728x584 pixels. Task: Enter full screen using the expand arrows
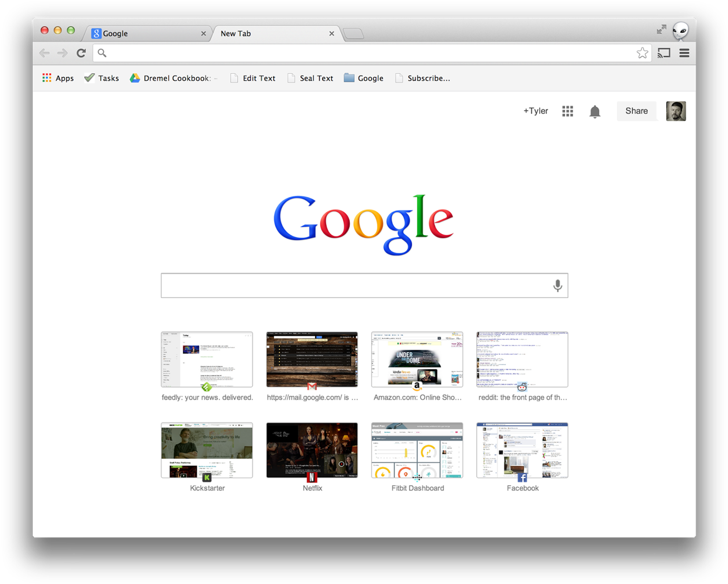662,30
